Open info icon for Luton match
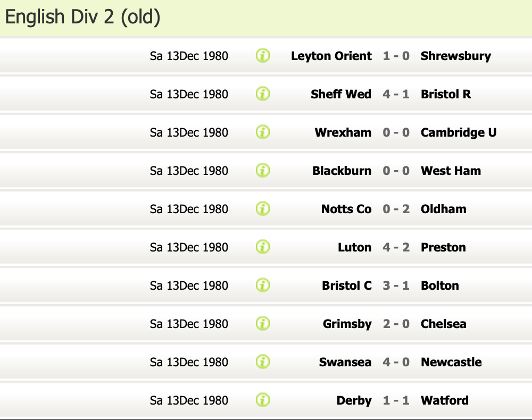Screen dimensions: 532x420 click(x=263, y=247)
